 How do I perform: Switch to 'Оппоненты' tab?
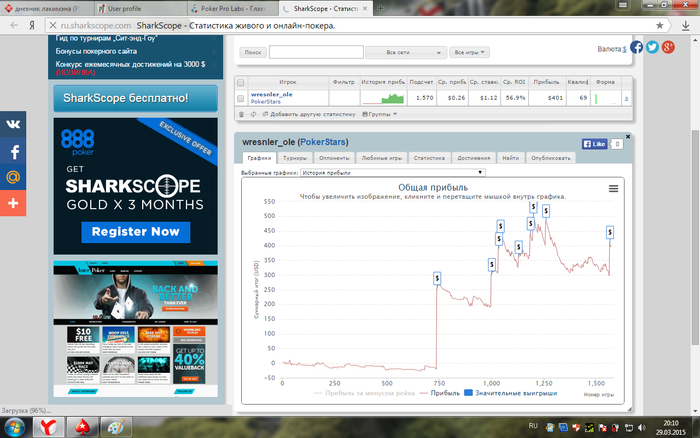tap(334, 158)
